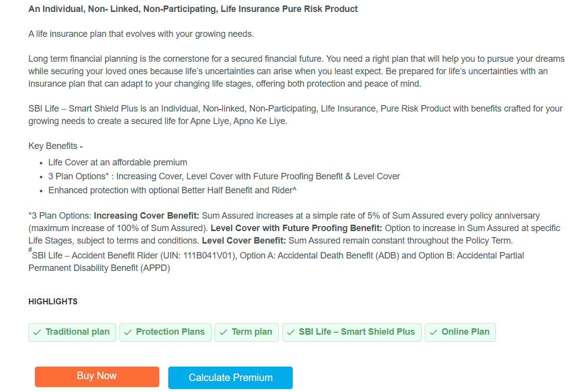Click the Key Benefits heading text
This screenshot has height=392, width=588.
[x=53, y=146]
